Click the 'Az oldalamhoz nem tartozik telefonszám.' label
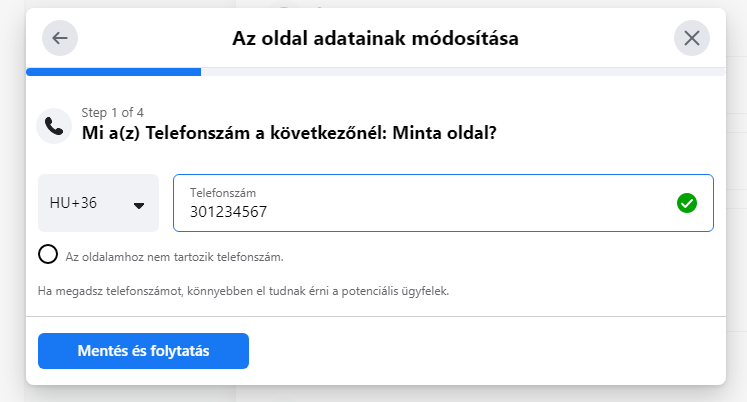Image resolution: width=747 pixels, height=402 pixels. [x=174, y=257]
